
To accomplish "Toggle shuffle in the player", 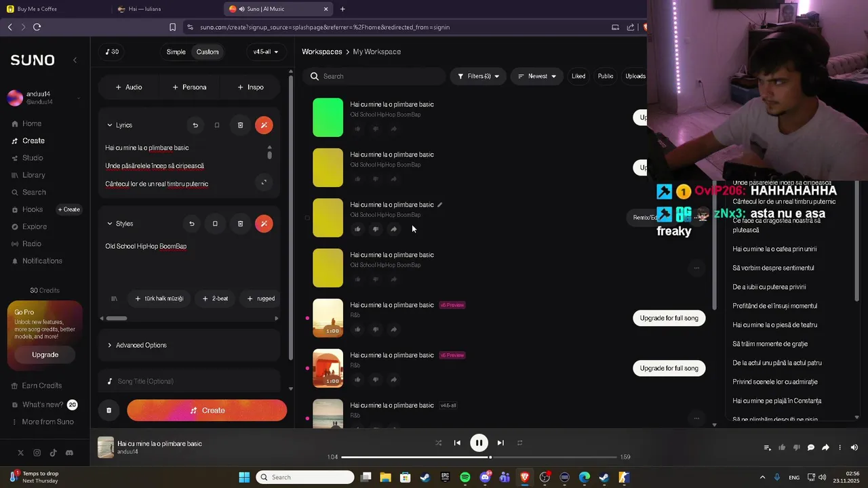I will tap(438, 443).
